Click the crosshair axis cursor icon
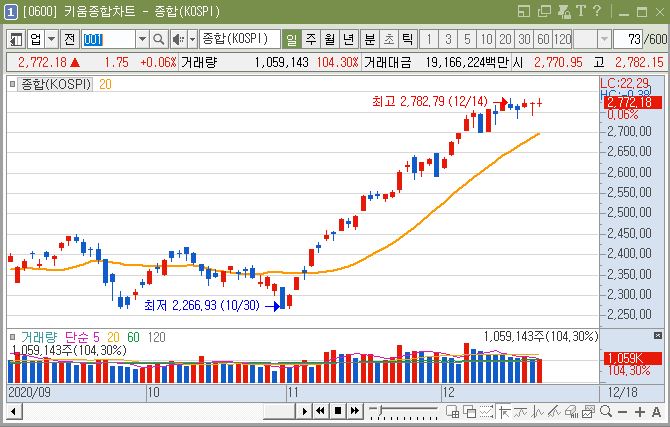This screenshot has height=427, width=670. point(505,412)
